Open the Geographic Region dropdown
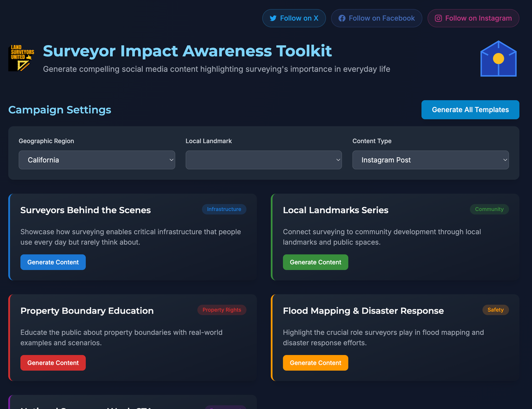Screen dimensions: 532x409 [97, 160]
